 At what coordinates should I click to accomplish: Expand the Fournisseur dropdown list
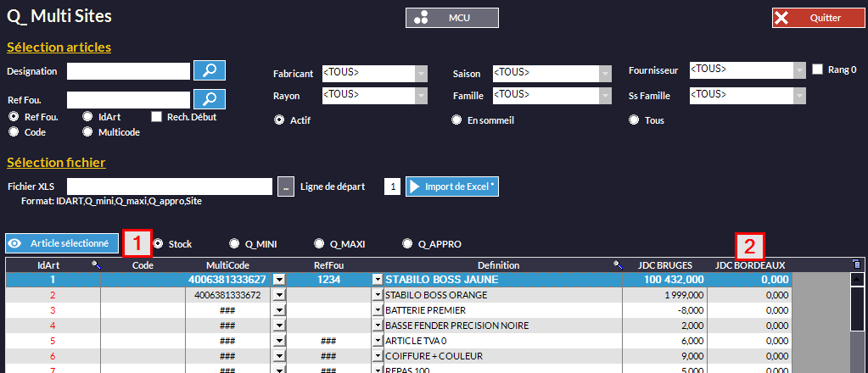(x=798, y=70)
